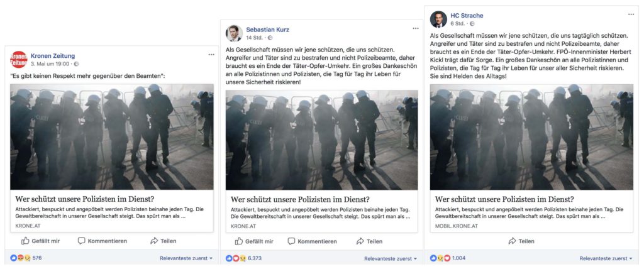This screenshot has width=644, height=269.
Task: Expand Relevanteste zuerst under HC Strache post
Action: pos(606,258)
